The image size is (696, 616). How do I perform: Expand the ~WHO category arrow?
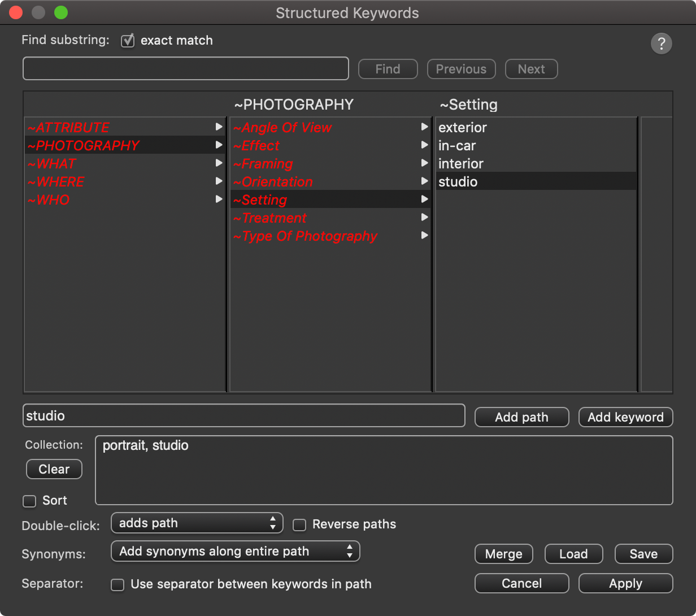tap(219, 199)
